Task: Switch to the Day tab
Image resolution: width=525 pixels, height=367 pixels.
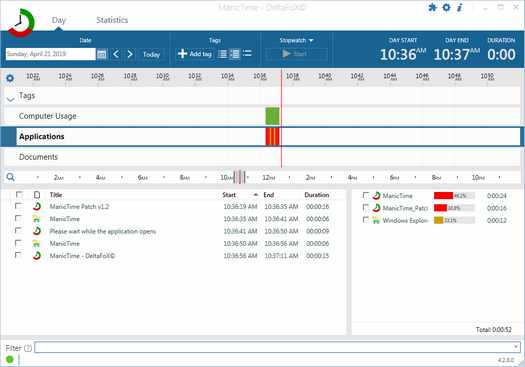Action: (59, 20)
